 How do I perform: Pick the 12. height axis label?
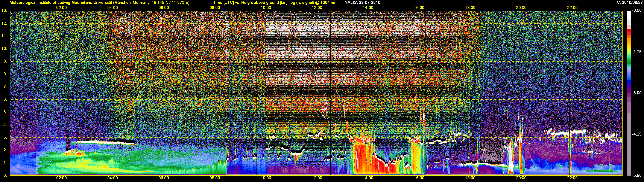click(4, 23)
